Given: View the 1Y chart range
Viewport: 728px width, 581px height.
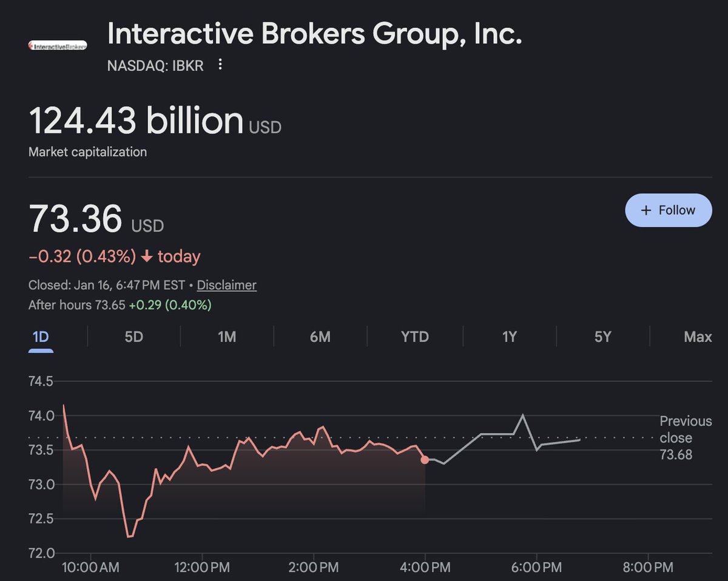Looking at the screenshot, I should click(x=510, y=337).
